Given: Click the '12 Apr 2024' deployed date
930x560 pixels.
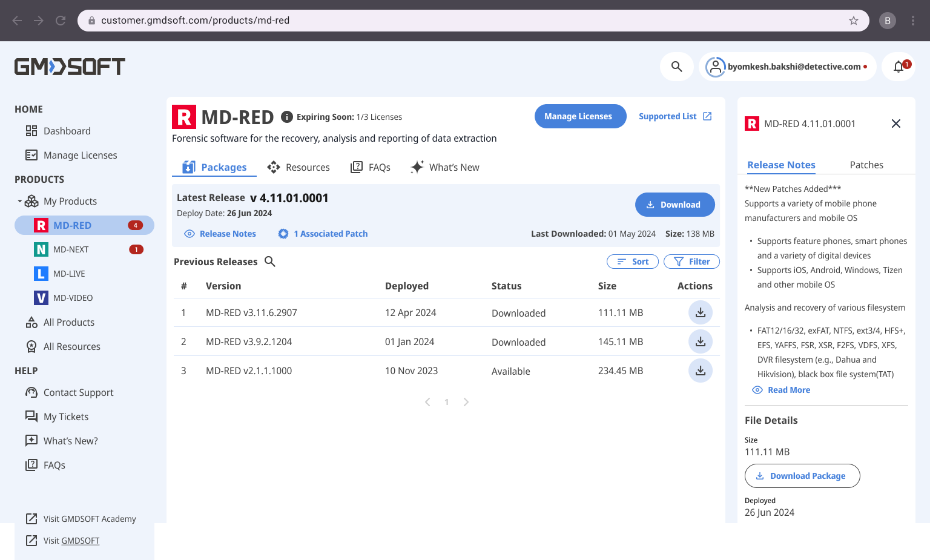Looking at the screenshot, I should pos(411,312).
